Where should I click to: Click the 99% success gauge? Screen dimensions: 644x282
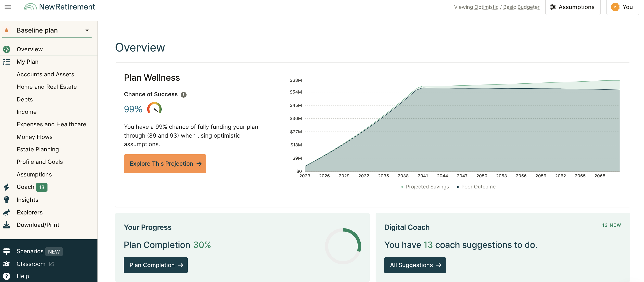[x=154, y=108]
